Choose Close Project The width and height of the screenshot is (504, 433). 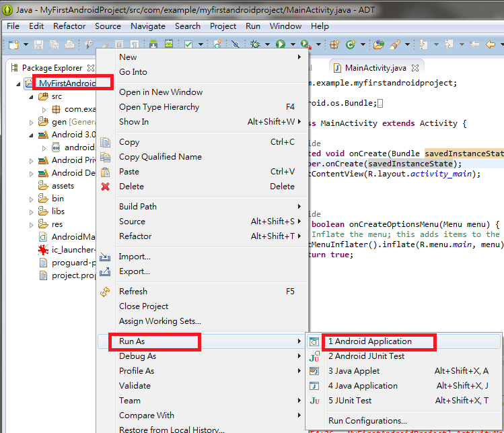pyautogui.click(x=203, y=306)
